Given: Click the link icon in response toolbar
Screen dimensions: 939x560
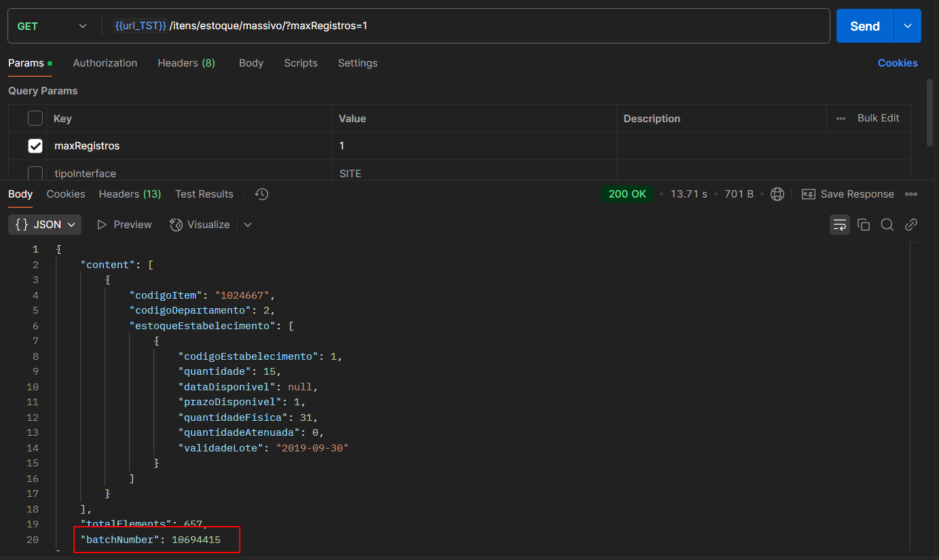Looking at the screenshot, I should [911, 225].
